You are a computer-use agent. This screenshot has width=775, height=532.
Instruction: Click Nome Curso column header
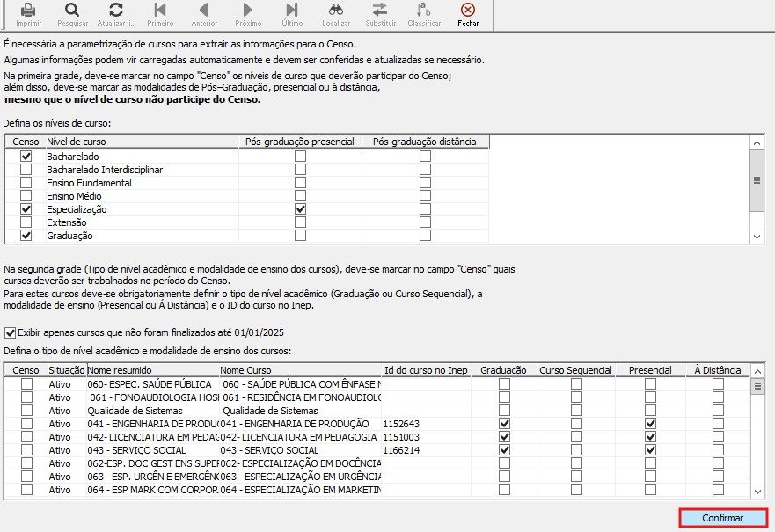[301, 370]
